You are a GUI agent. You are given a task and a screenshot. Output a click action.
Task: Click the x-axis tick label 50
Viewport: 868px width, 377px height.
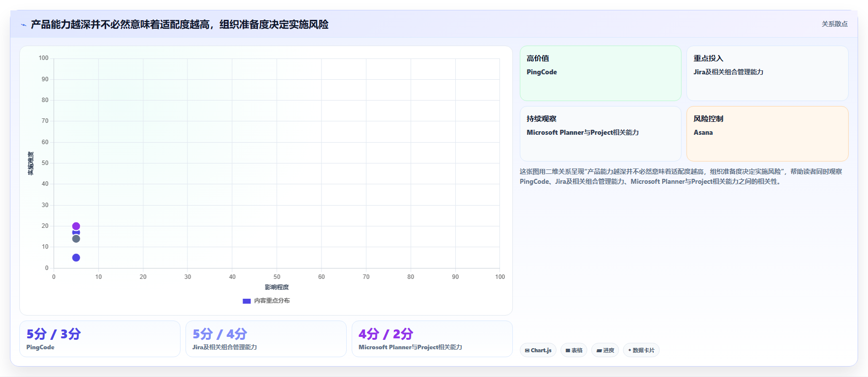[277, 277]
